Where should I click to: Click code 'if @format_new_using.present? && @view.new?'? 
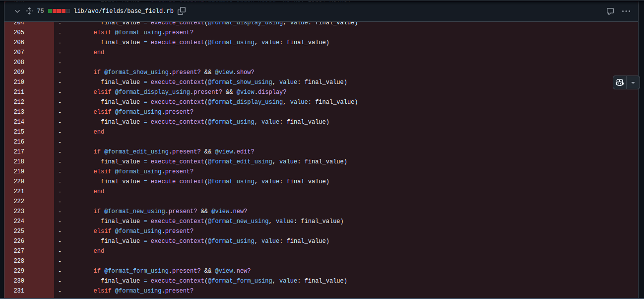(x=170, y=211)
